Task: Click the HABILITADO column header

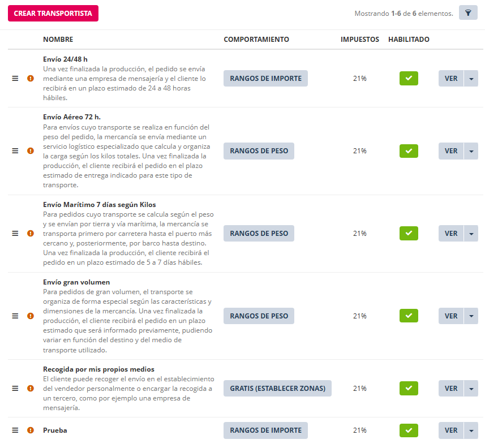Action: [x=409, y=40]
